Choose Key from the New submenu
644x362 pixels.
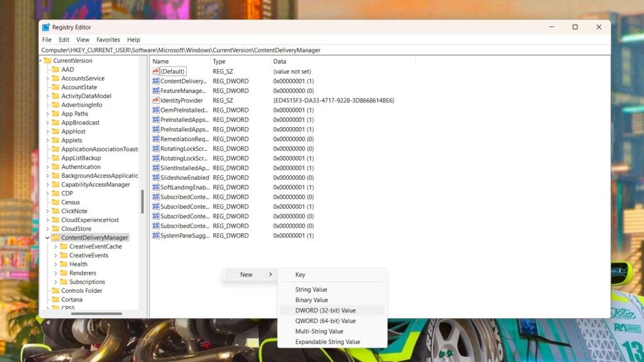[332, 275]
